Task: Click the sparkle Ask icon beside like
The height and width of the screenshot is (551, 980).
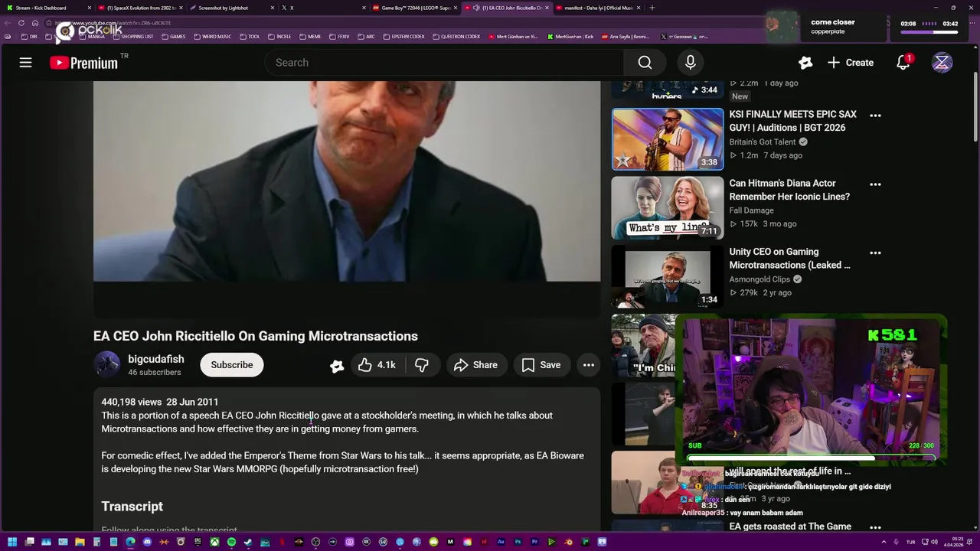Action: [337, 366]
